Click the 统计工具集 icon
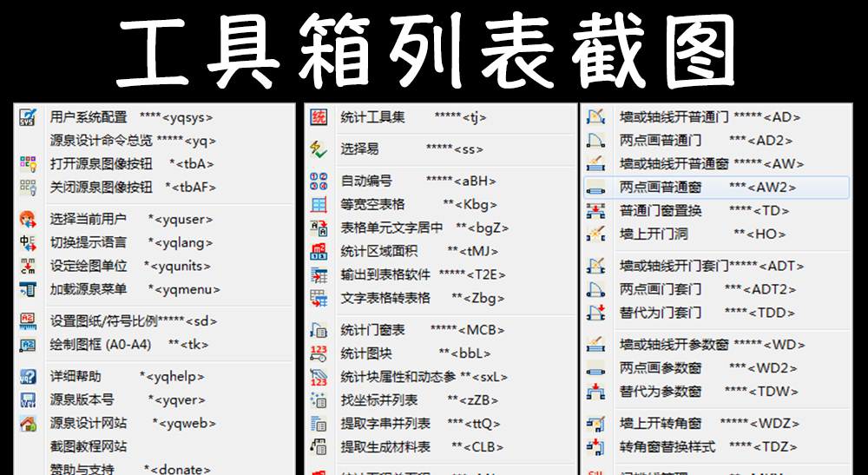 (x=319, y=117)
